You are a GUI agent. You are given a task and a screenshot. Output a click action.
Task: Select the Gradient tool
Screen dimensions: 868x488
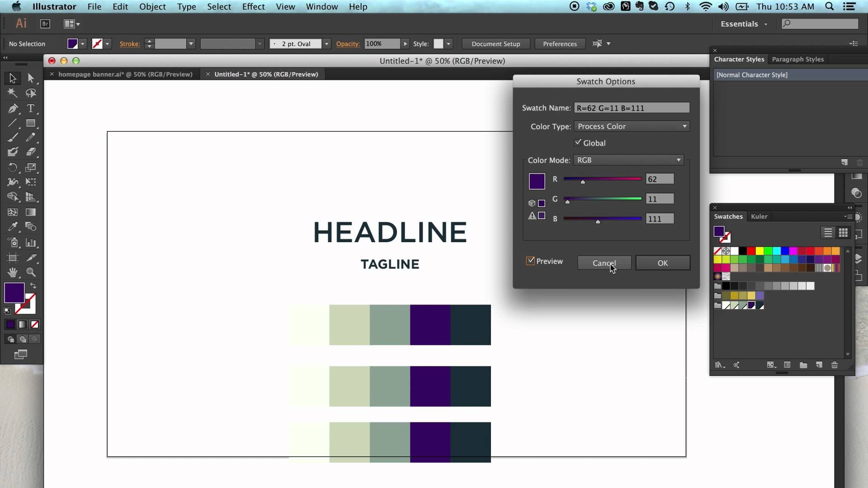tap(31, 212)
